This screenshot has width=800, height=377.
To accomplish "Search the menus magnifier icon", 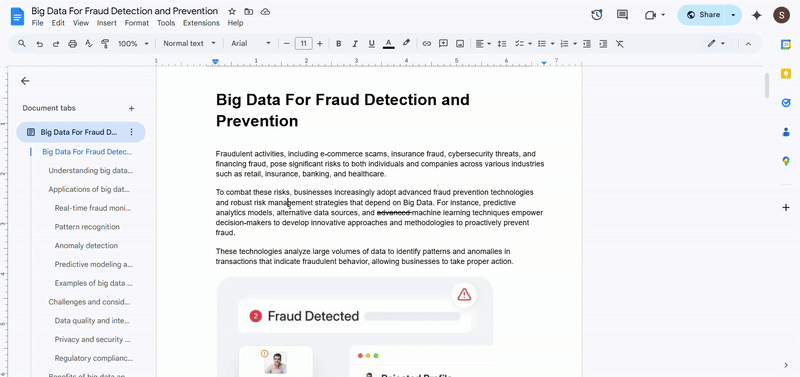I will coord(22,43).
